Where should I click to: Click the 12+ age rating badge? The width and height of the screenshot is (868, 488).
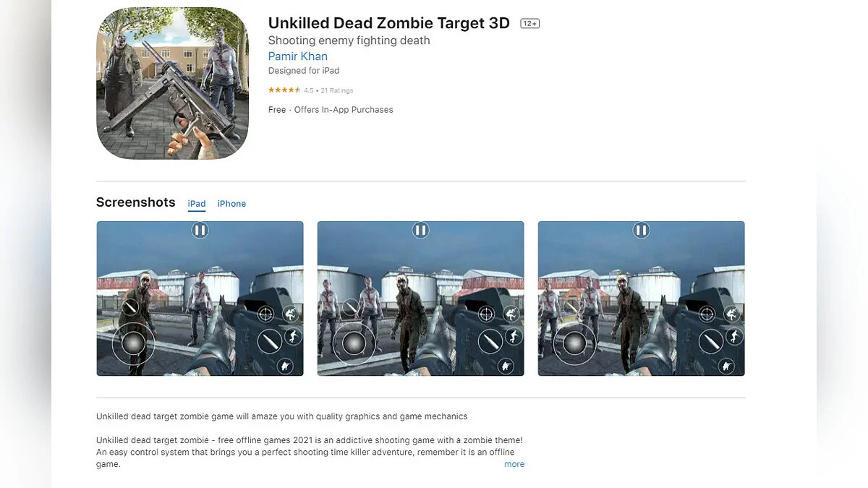[530, 24]
